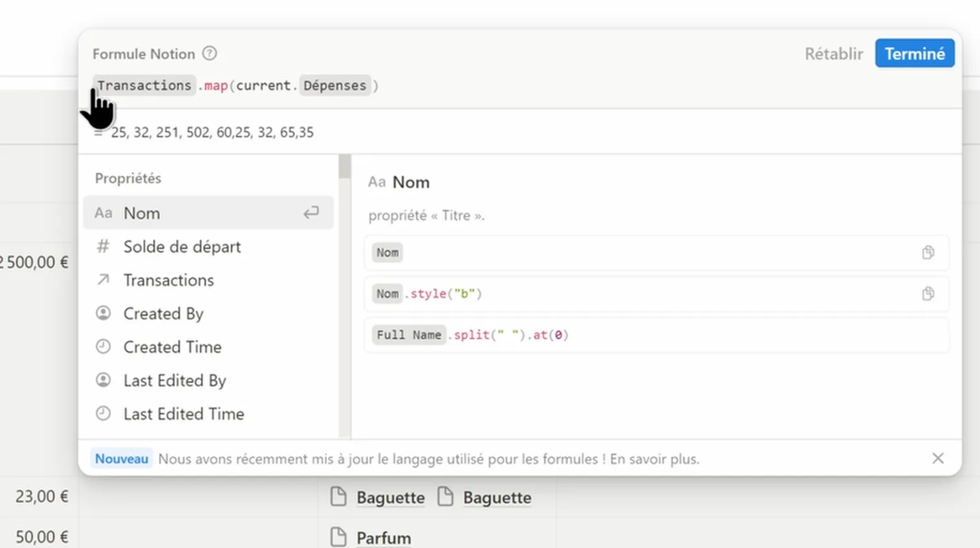Select the Nom property in list
This screenshot has width=980, height=548.
208,213
